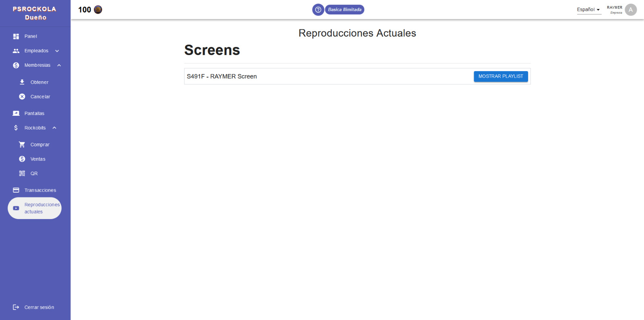Click the Panel dashboard icon
Viewport: 644px width, 320px height.
coord(16,36)
